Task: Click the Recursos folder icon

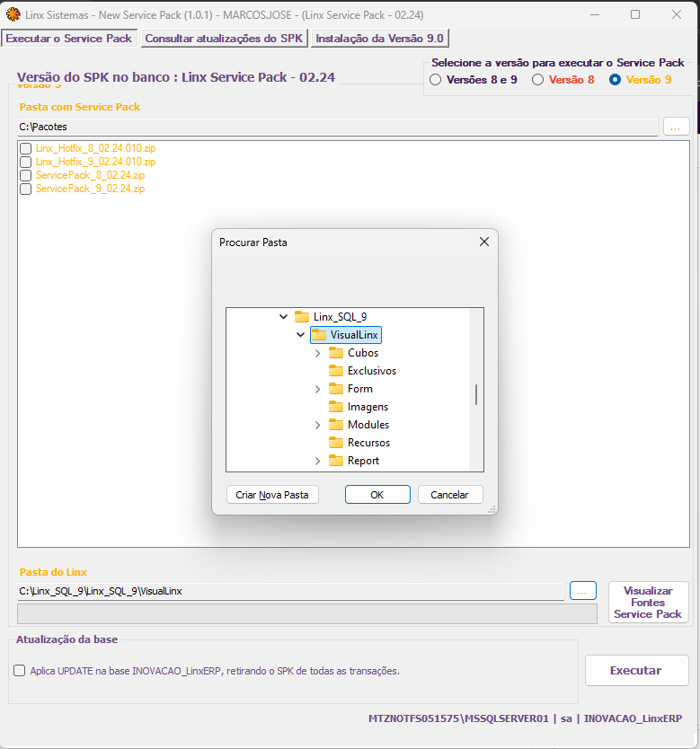Action: point(336,443)
